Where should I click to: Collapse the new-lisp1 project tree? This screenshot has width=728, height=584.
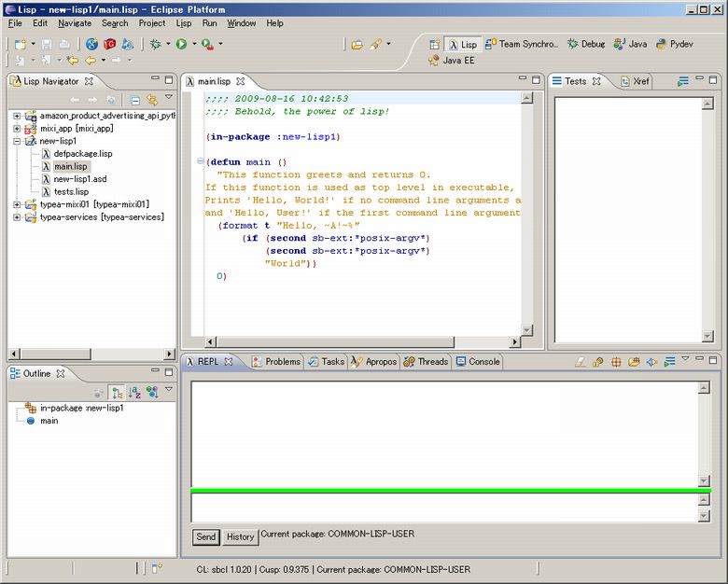coord(17,141)
